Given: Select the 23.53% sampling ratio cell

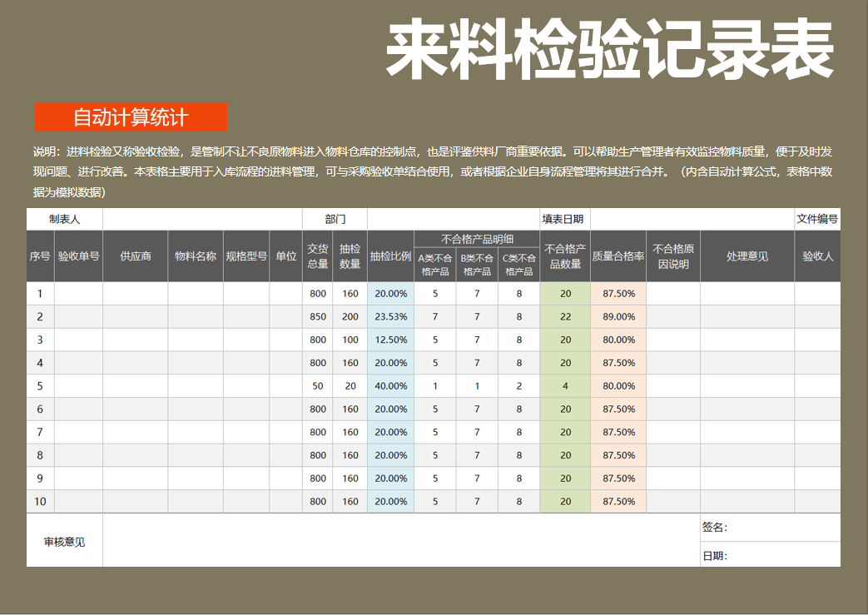Looking at the screenshot, I should pyautogui.click(x=390, y=317).
